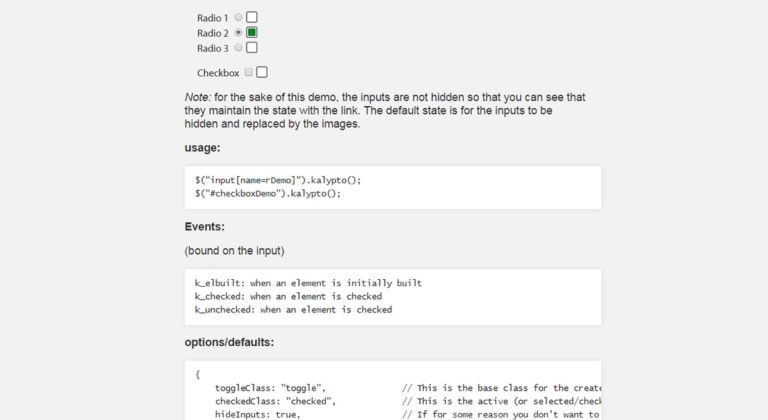
Task: Enable the small native Checkbox input
Action: click(x=249, y=72)
